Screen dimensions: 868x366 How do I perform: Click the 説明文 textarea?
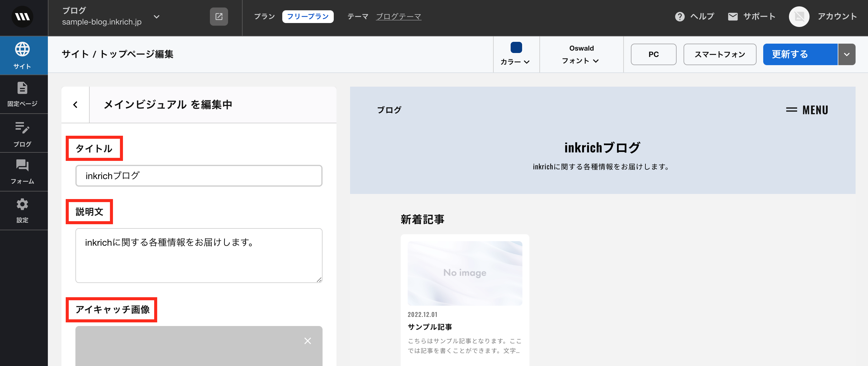tap(199, 255)
